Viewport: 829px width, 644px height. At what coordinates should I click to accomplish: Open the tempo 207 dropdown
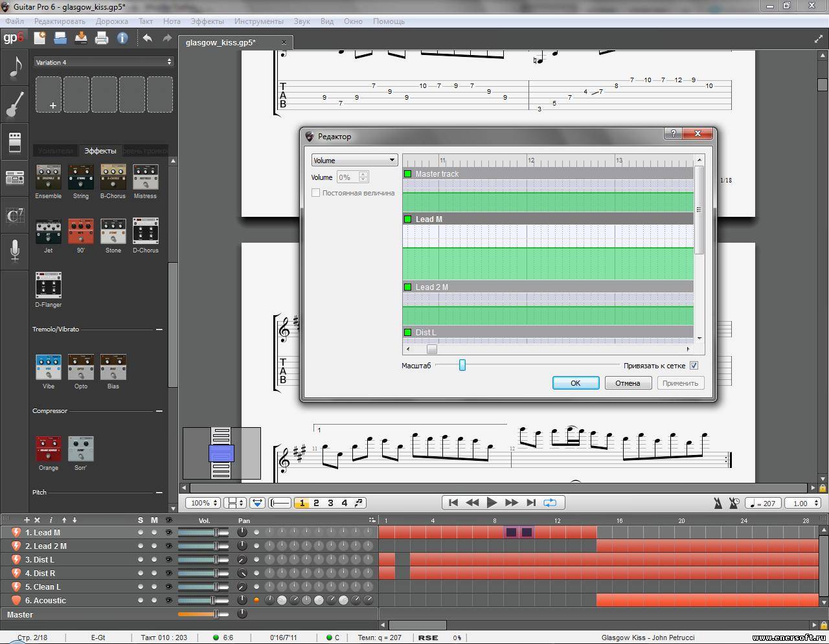point(763,503)
